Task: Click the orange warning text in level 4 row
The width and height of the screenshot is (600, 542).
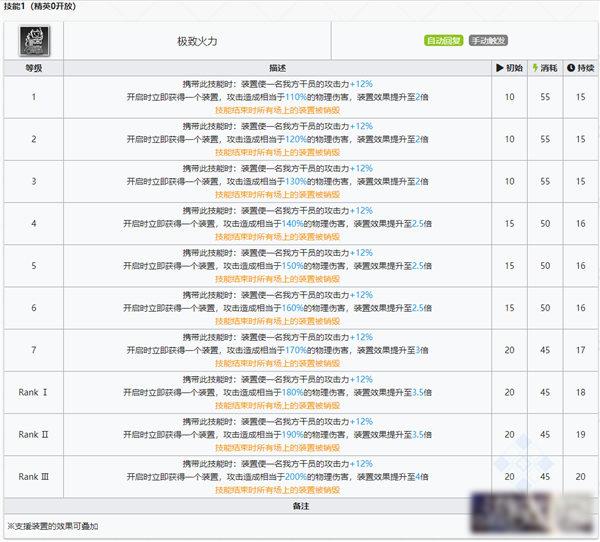Action: 277,237
